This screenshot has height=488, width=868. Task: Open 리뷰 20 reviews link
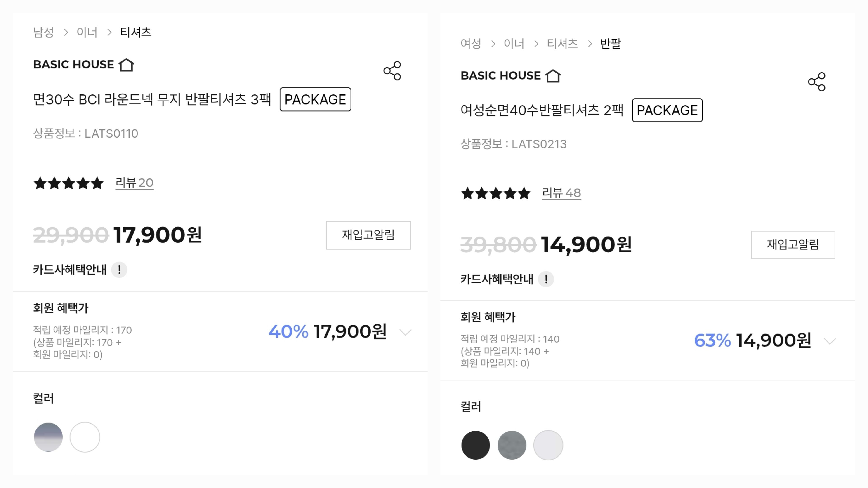134,183
